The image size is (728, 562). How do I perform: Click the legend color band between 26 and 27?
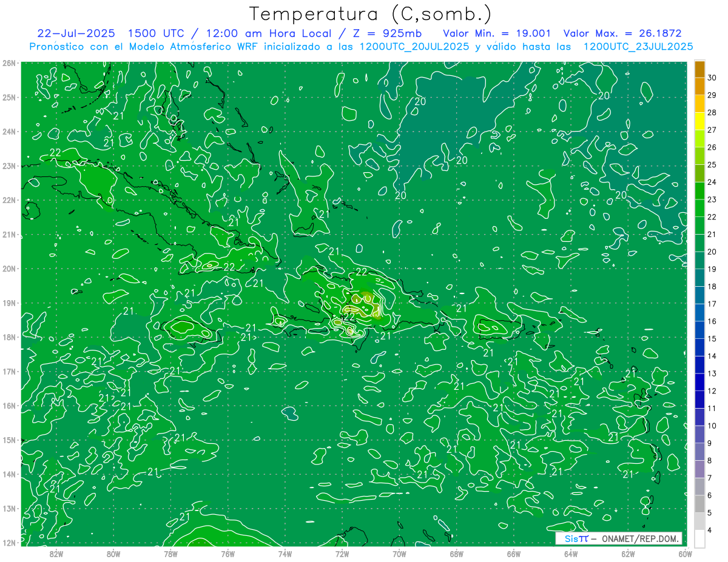700,138
